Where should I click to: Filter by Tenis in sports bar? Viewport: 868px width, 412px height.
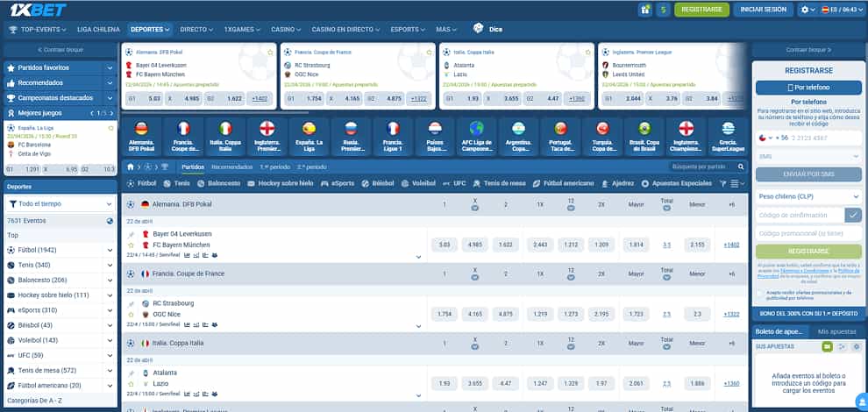tap(177, 183)
